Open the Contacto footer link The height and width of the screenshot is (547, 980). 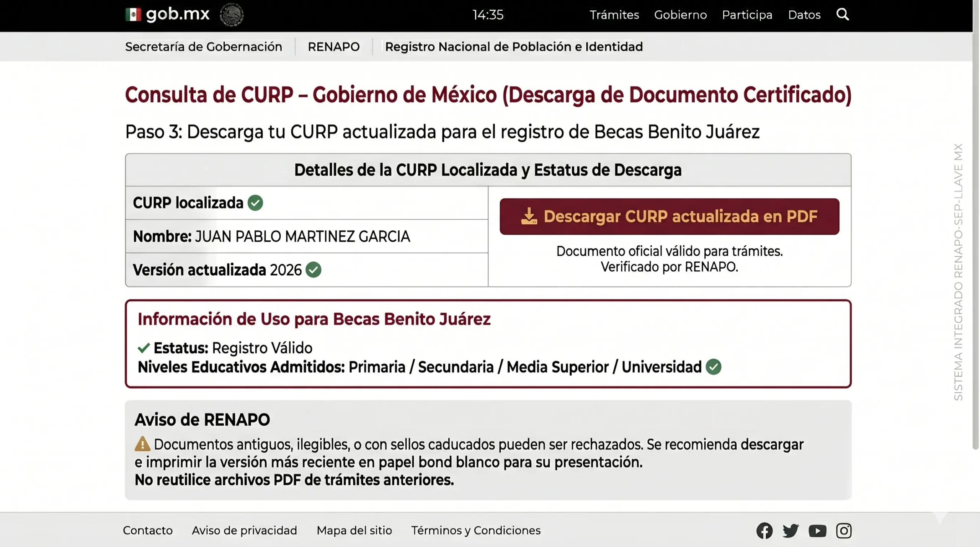click(x=148, y=531)
